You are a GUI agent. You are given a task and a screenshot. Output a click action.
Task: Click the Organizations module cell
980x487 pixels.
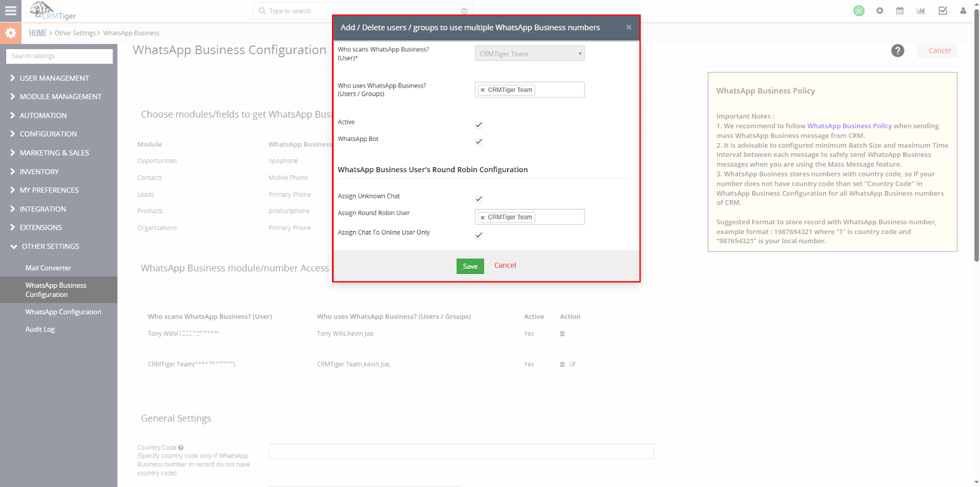click(x=157, y=228)
